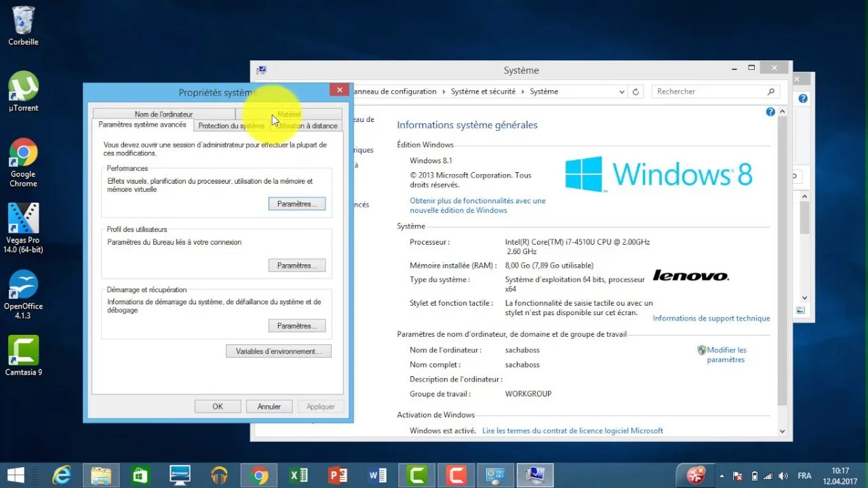Open the green Camtasia taskbar icon
This screenshot has width=868, height=488.
(x=416, y=475)
